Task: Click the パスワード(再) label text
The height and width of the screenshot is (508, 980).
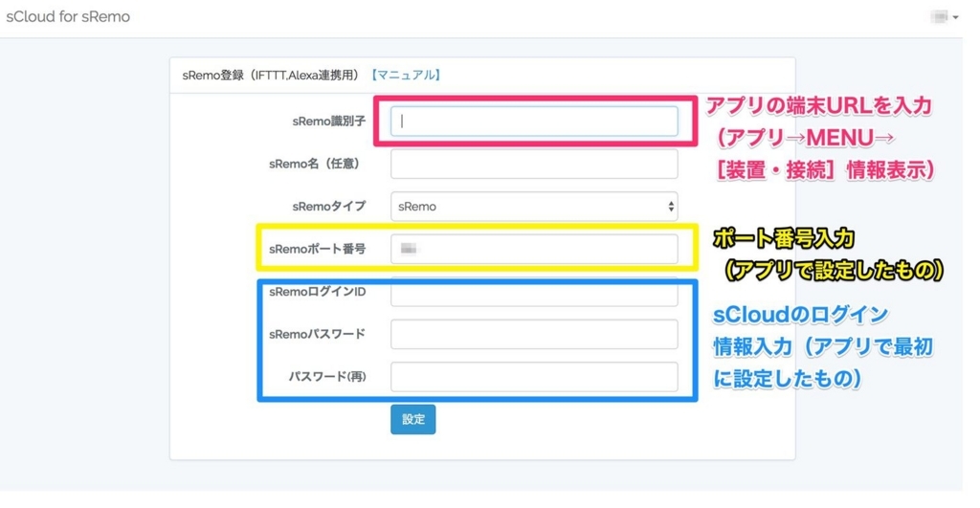Action: click(327, 377)
